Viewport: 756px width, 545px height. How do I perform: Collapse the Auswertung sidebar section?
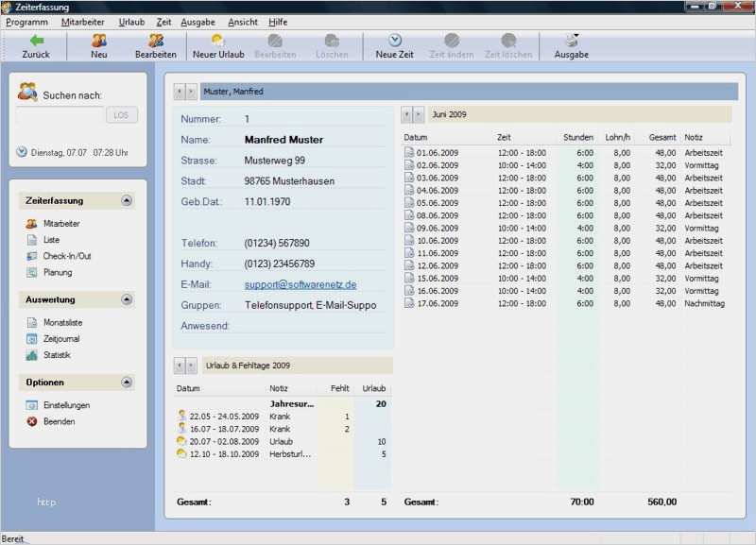pyautogui.click(x=127, y=299)
